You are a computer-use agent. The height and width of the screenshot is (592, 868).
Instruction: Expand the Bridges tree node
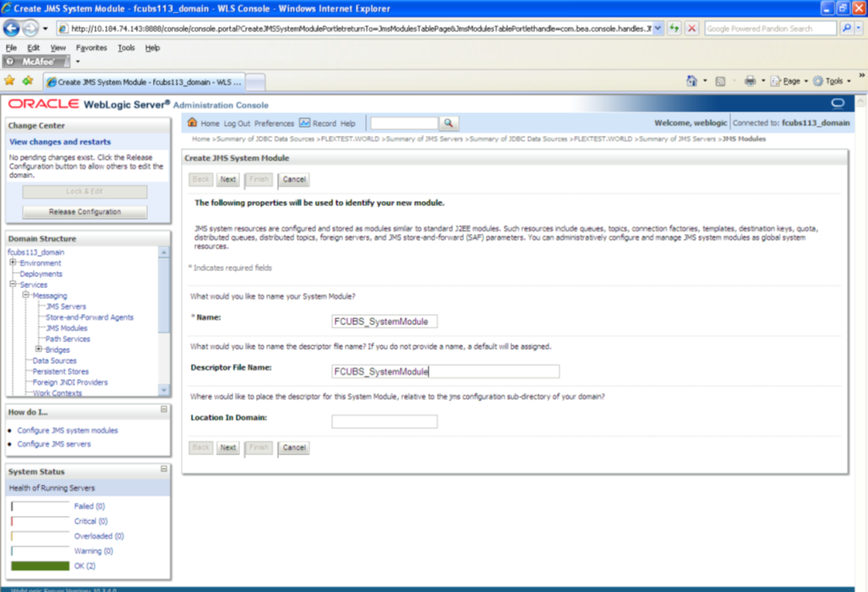point(38,349)
